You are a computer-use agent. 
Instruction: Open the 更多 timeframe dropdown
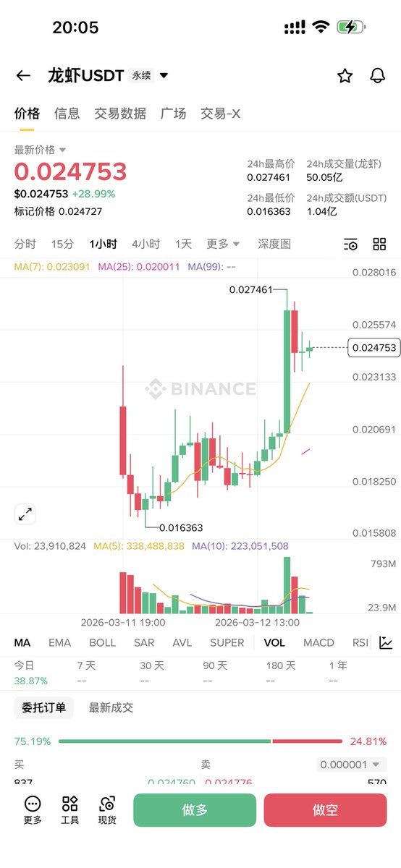point(223,244)
